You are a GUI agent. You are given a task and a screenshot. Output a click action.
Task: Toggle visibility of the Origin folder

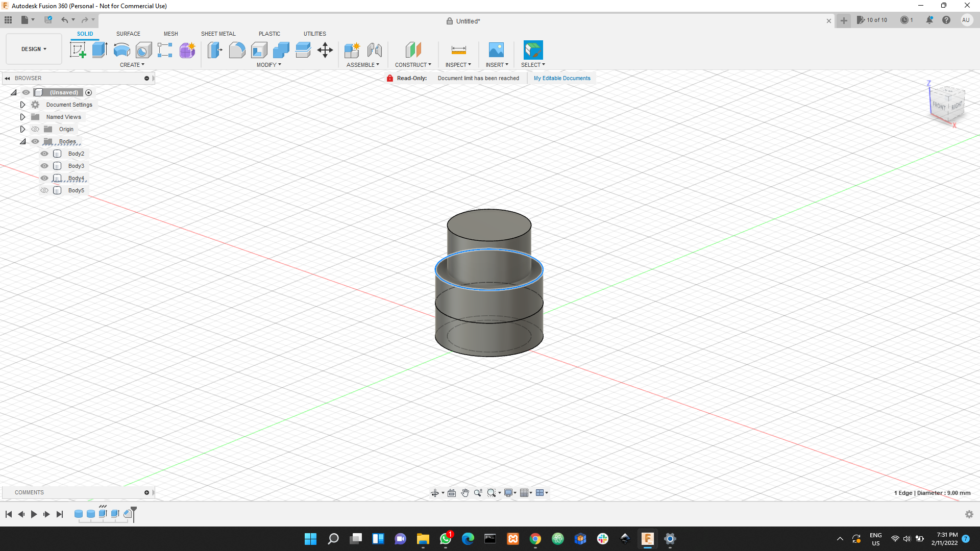[35, 129]
